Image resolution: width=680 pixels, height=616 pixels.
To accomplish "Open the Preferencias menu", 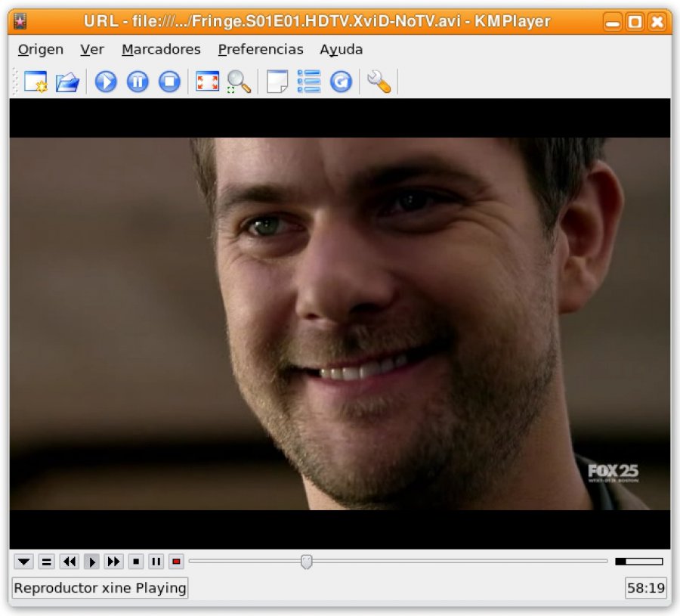I will (260, 49).
